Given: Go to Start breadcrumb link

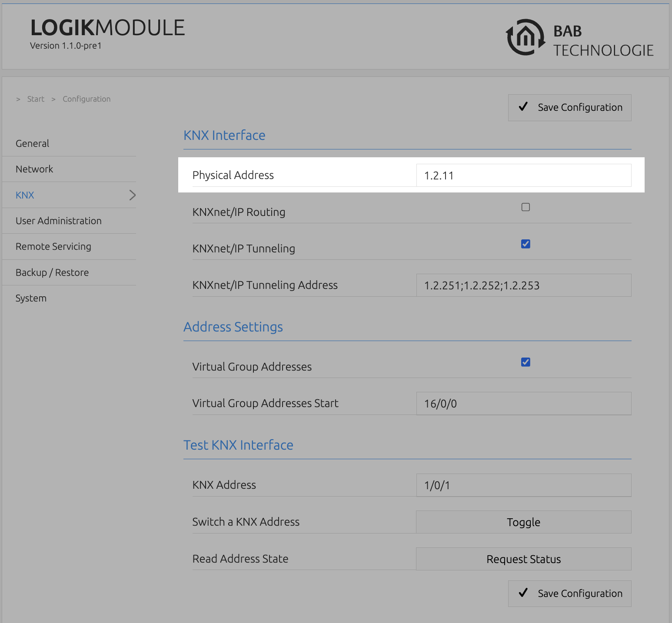Looking at the screenshot, I should pos(36,99).
